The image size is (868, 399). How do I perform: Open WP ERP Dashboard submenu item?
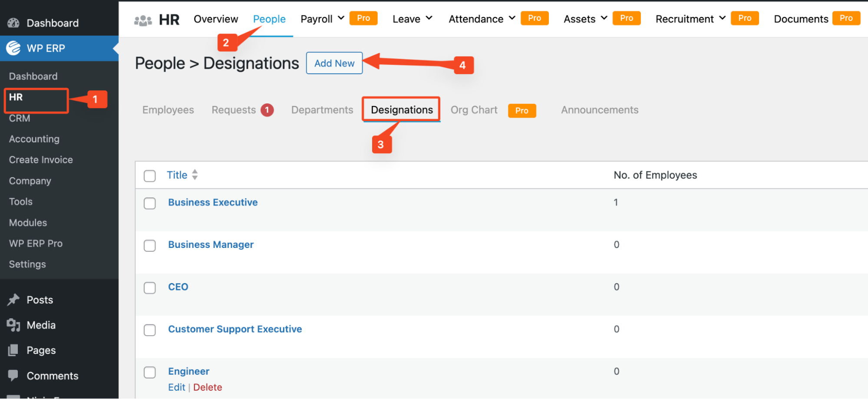pyautogui.click(x=33, y=76)
